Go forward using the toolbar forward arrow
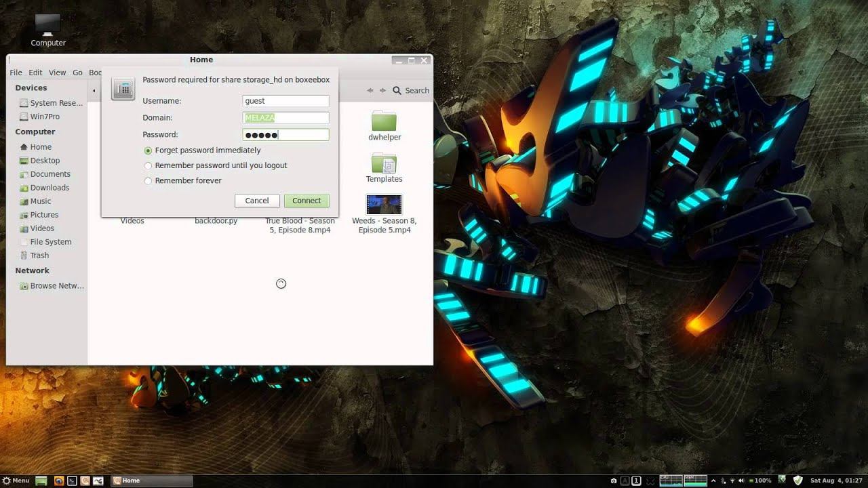Screen dimensions: 868x488 [382, 90]
